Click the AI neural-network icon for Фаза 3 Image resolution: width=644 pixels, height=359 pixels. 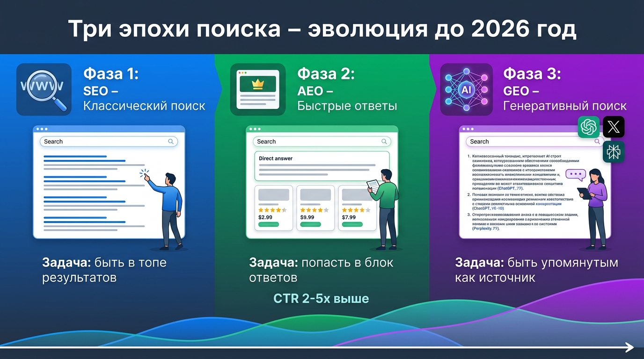(x=466, y=89)
